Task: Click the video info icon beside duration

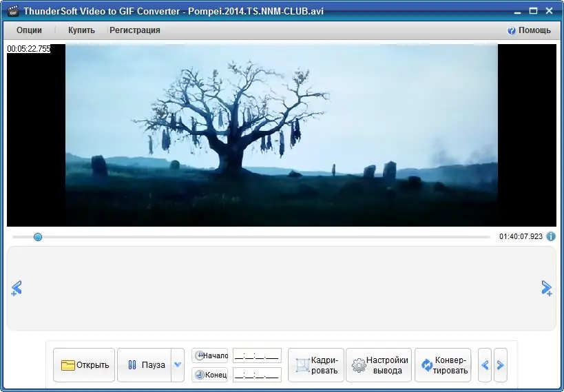Action: tap(551, 236)
